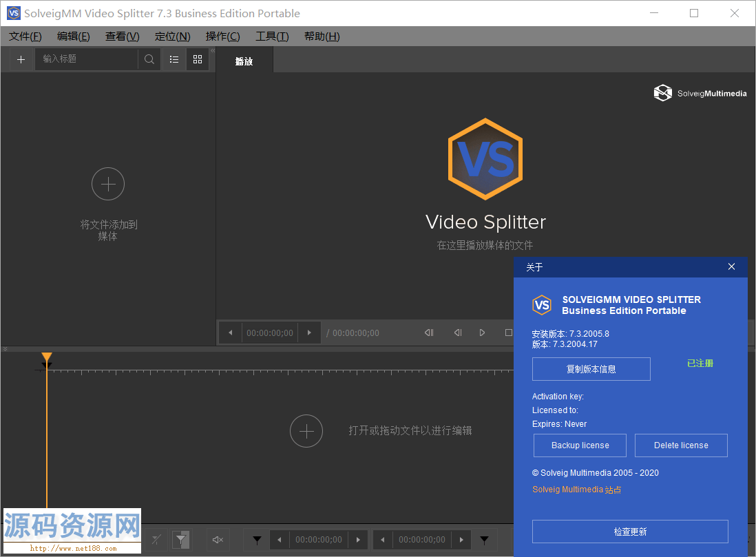Image resolution: width=756 pixels, height=557 pixels.
Task: Collapse the media panel with the double-chevron
Action: 213,51
